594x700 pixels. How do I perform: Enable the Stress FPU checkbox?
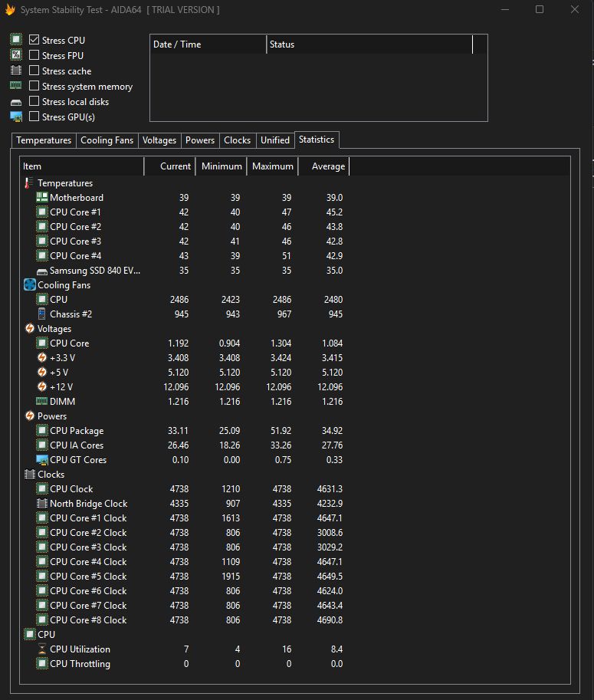(x=34, y=55)
